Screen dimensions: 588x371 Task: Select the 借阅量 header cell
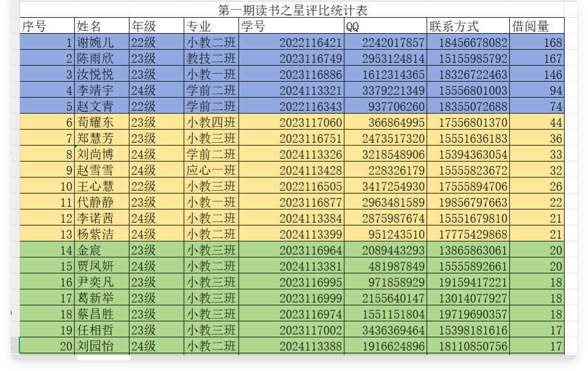click(x=537, y=26)
